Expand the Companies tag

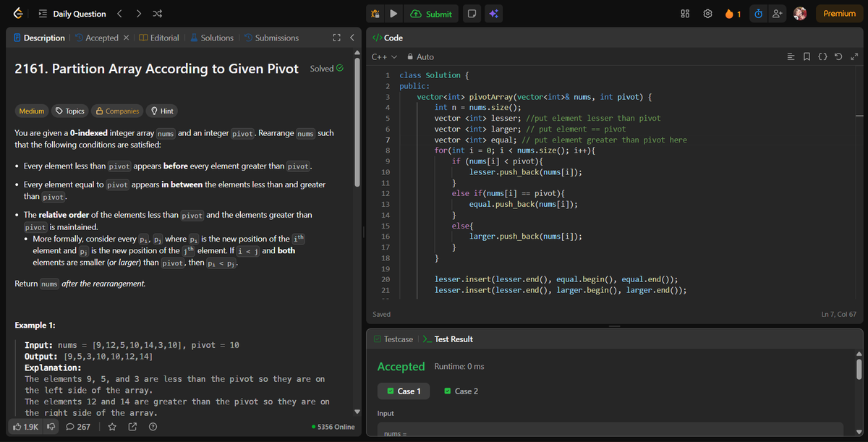[x=117, y=111]
